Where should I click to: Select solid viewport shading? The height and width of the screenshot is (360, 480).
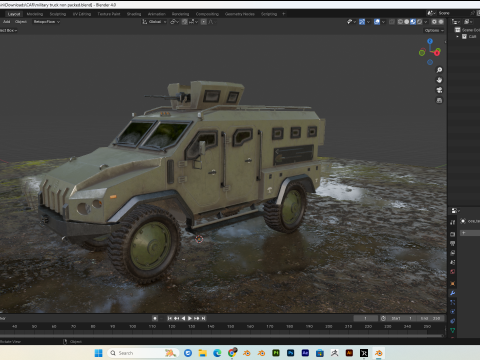coord(407,22)
